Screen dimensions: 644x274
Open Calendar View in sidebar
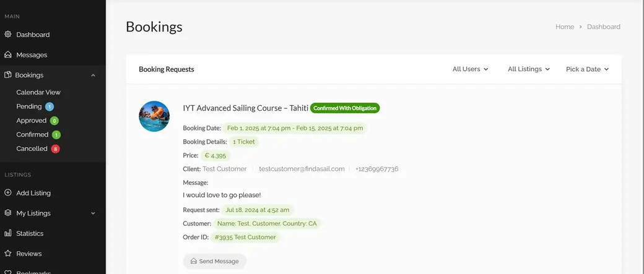point(38,92)
